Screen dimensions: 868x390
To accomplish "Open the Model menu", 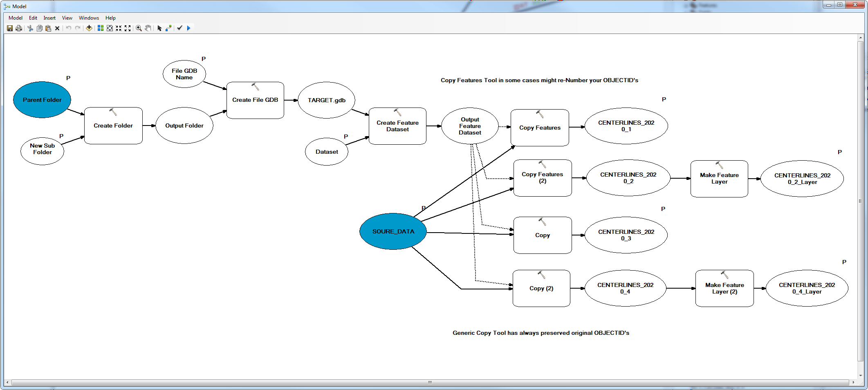I will click(x=15, y=18).
